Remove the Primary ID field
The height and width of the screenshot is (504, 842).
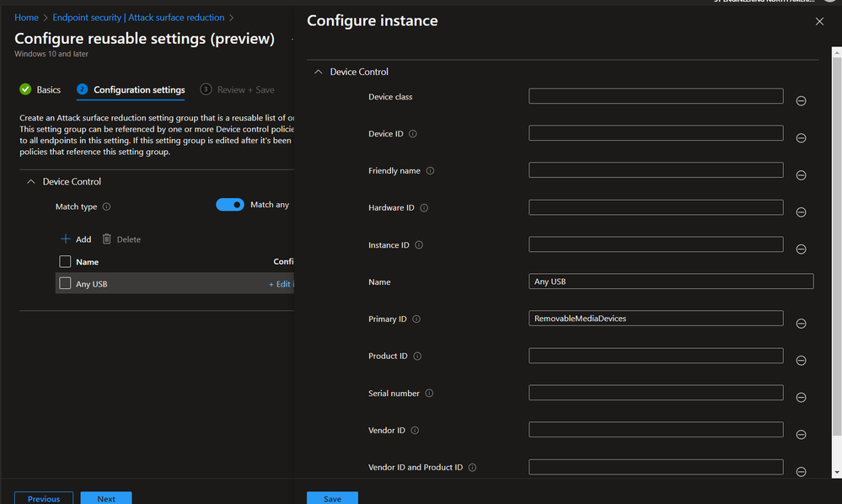(801, 323)
